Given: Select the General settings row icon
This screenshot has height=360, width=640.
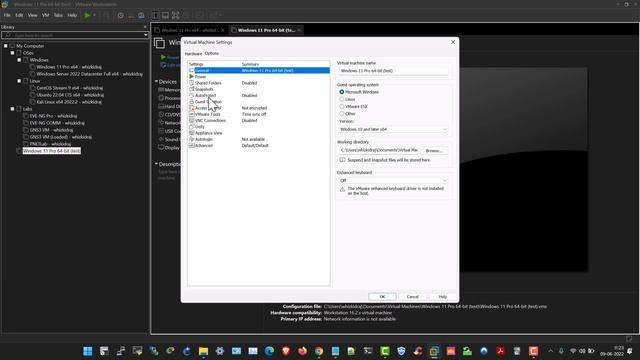Looking at the screenshot, I should [191, 71].
